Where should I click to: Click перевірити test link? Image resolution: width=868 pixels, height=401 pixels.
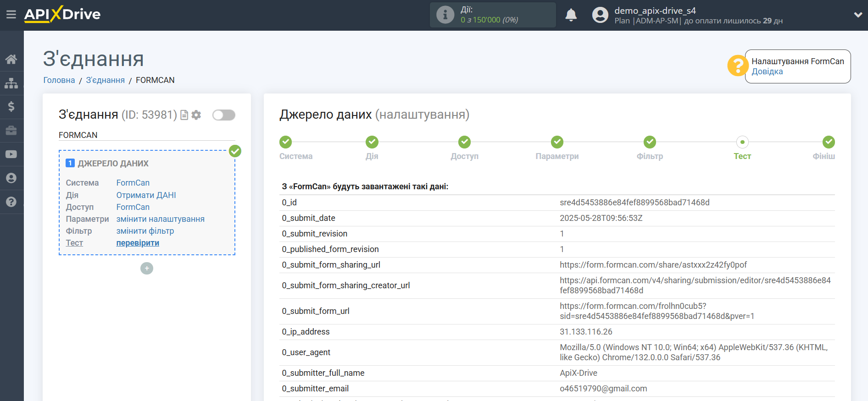[138, 243]
